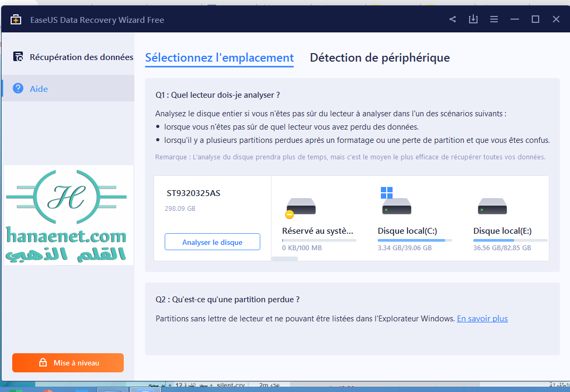Click the Disque local(C:) label
Viewport: 570px width, 392px height.
(x=407, y=231)
